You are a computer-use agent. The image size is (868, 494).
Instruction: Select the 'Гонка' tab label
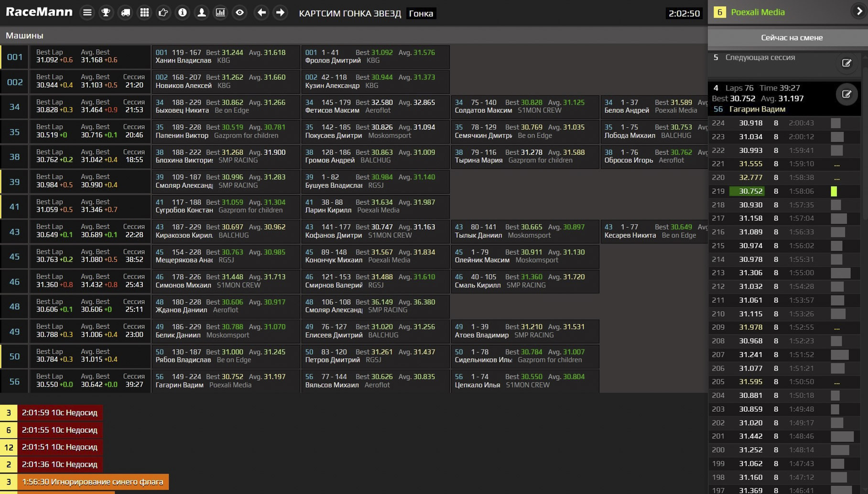[x=421, y=13]
